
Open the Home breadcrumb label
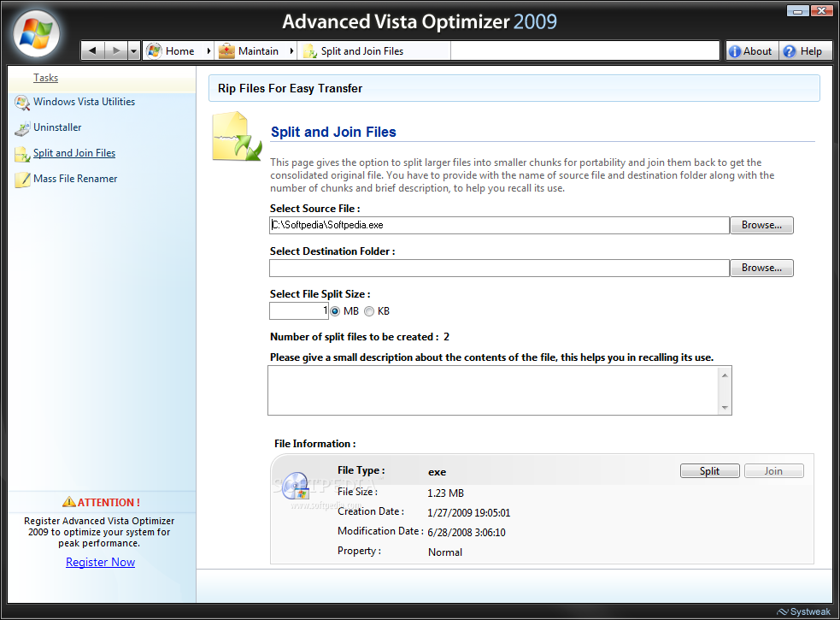[180, 51]
